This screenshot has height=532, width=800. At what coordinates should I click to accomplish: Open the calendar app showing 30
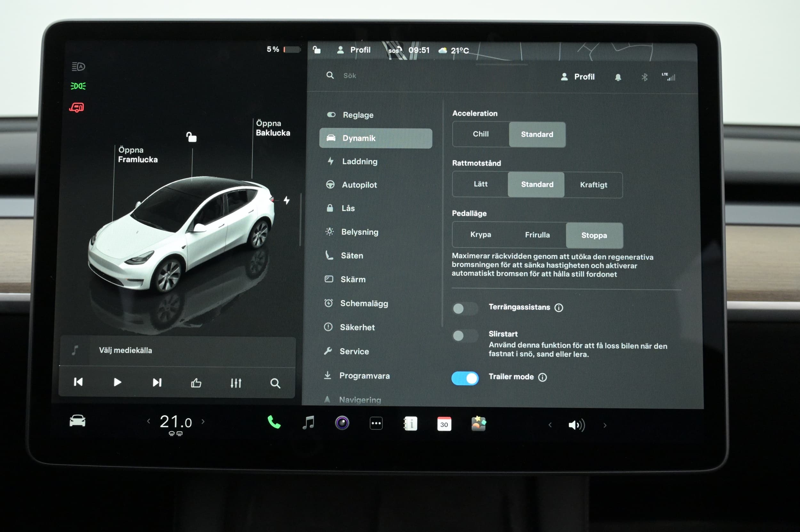[x=444, y=424]
